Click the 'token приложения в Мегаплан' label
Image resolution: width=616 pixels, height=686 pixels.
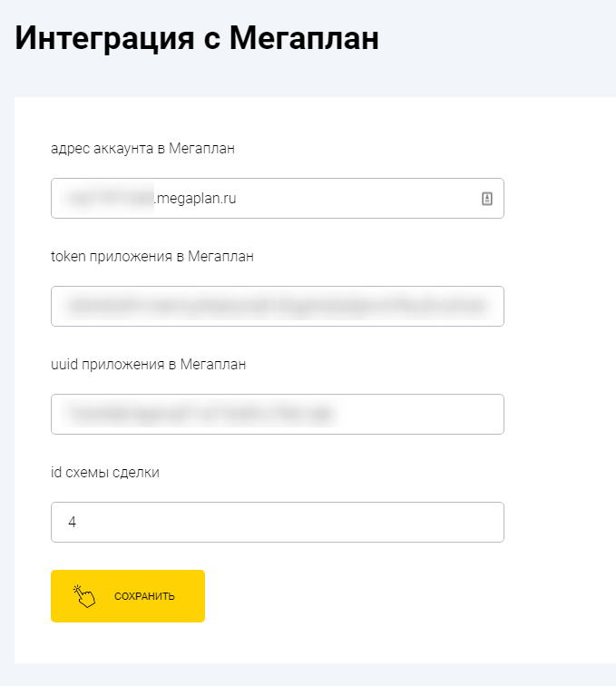click(152, 256)
